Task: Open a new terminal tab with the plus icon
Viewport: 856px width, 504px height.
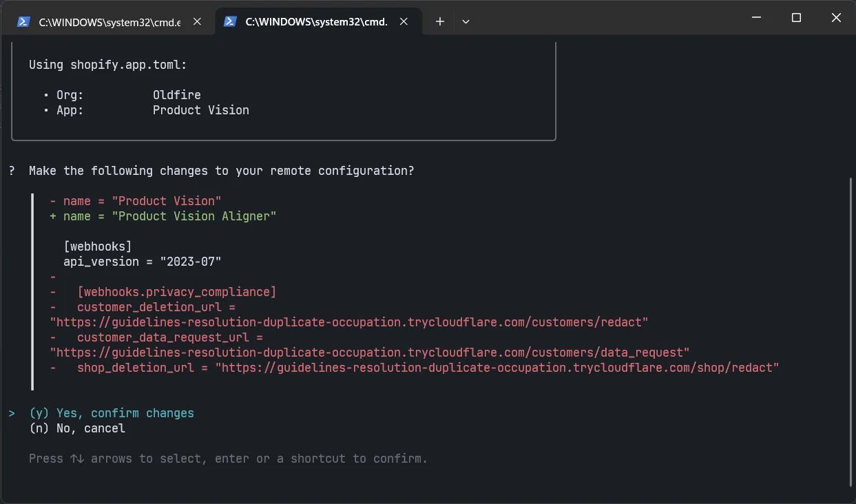Action: point(439,21)
